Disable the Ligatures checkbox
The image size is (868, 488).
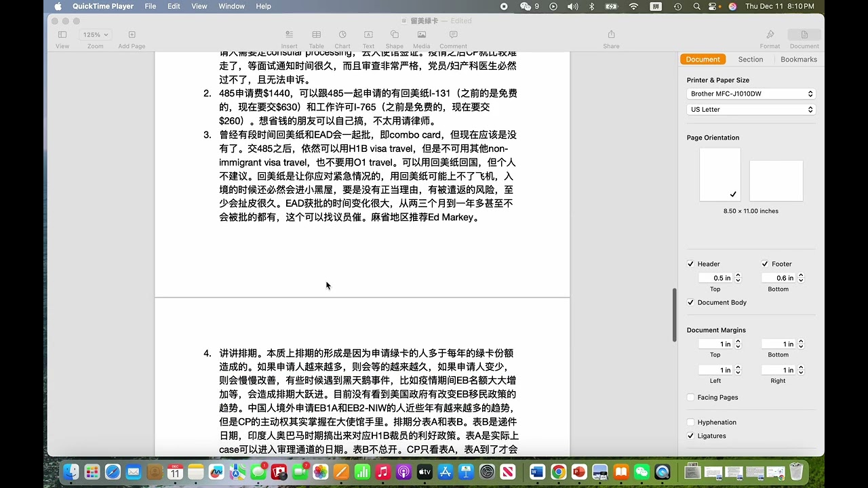tap(690, 436)
